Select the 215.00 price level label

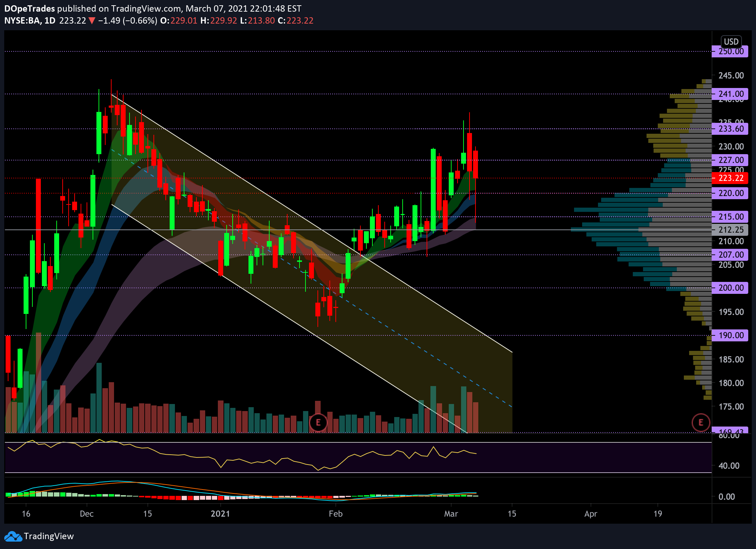(730, 217)
